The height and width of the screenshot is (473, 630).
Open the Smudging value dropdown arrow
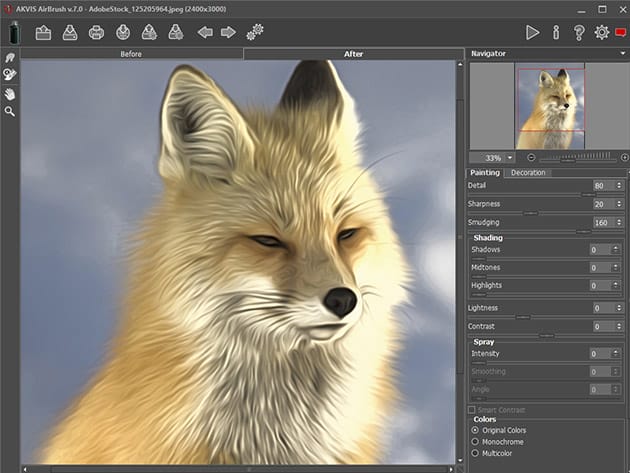[x=617, y=222]
